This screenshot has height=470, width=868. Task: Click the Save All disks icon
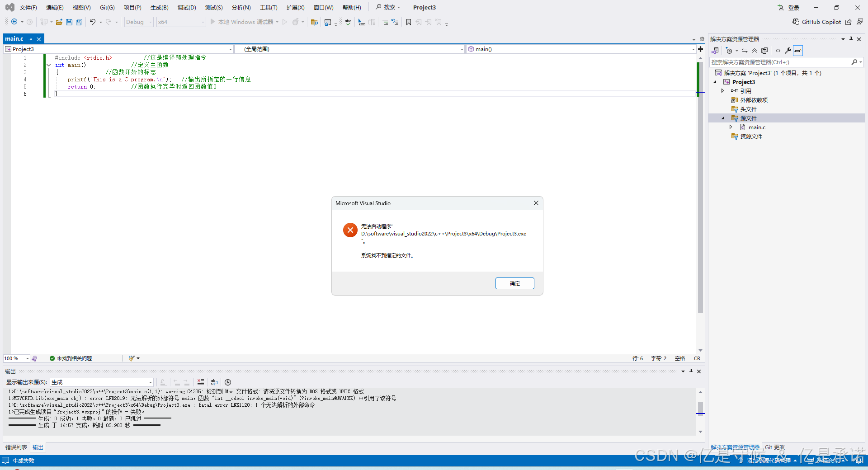tap(79, 22)
